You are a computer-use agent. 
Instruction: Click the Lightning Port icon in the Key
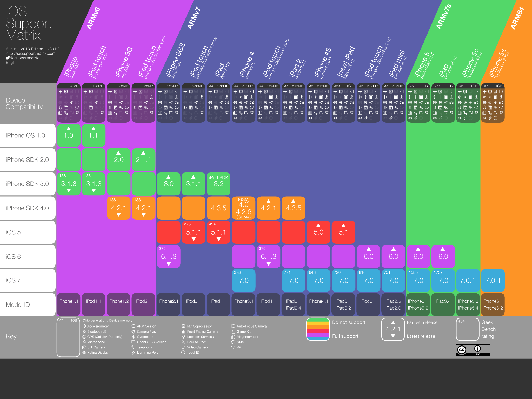pos(134,353)
